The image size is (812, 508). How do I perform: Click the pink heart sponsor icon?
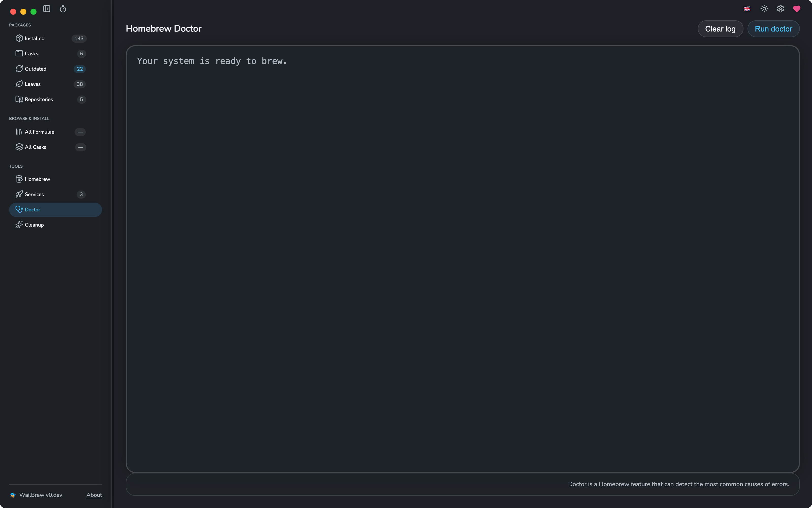[x=797, y=9]
